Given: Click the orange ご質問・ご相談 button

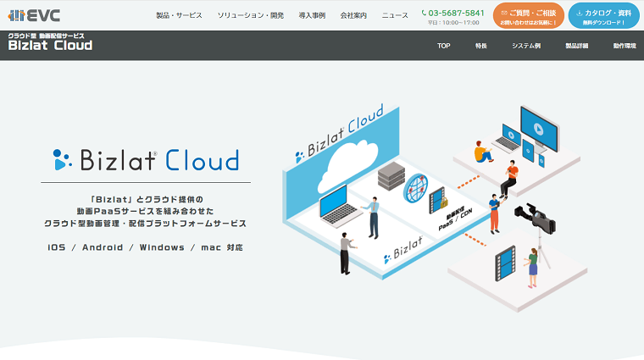Looking at the screenshot, I should [529, 15].
